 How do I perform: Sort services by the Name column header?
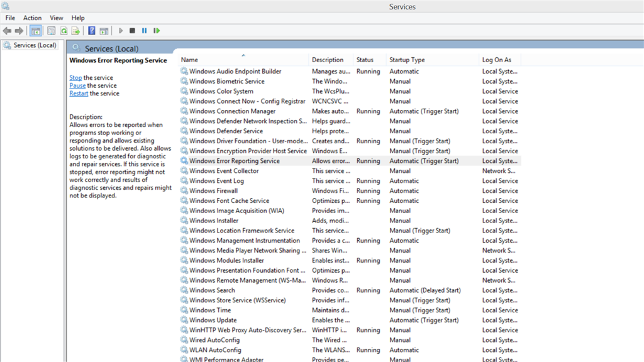point(243,60)
